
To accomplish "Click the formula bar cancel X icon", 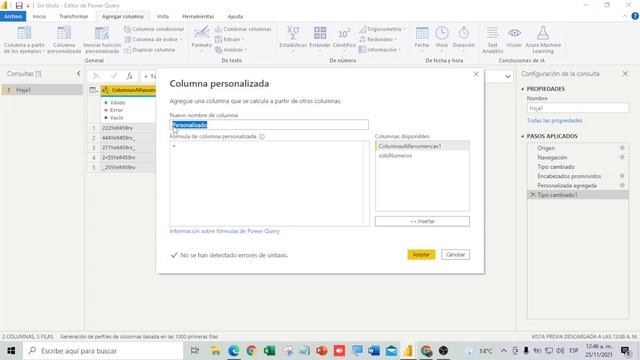I will click(x=96, y=76).
